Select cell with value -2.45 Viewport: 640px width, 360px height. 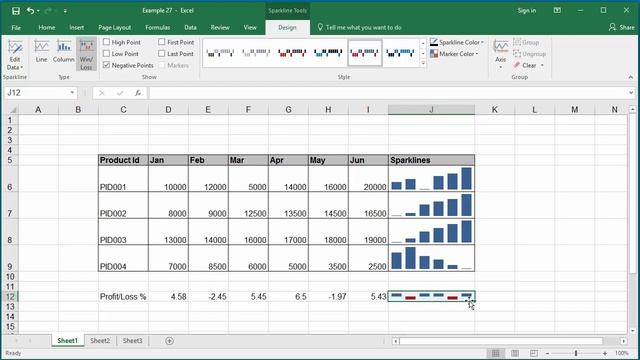coord(208,297)
